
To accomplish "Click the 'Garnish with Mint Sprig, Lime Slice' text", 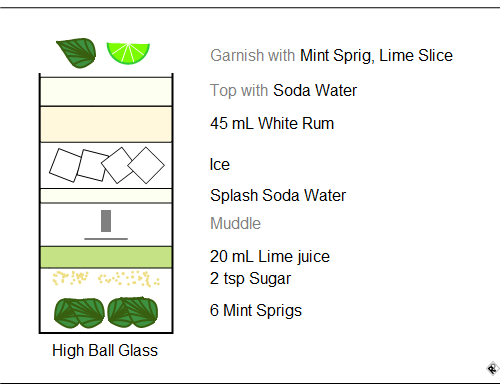I will (x=331, y=56).
